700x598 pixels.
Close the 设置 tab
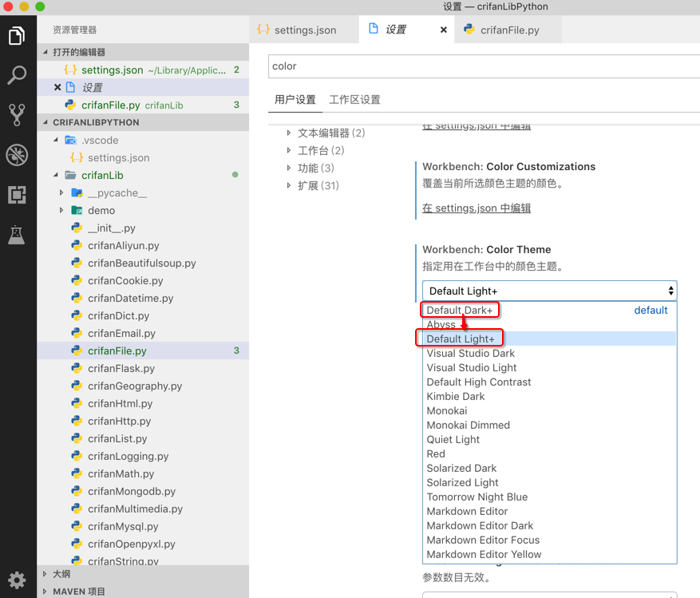click(x=443, y=30)
